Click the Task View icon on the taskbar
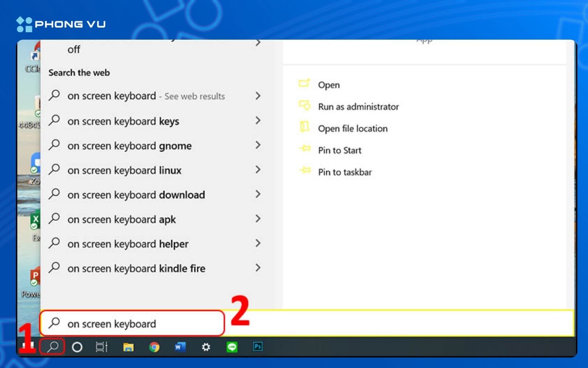Image resolution: width=588 pixels, height=368 pixels. (x=101, y=347)
